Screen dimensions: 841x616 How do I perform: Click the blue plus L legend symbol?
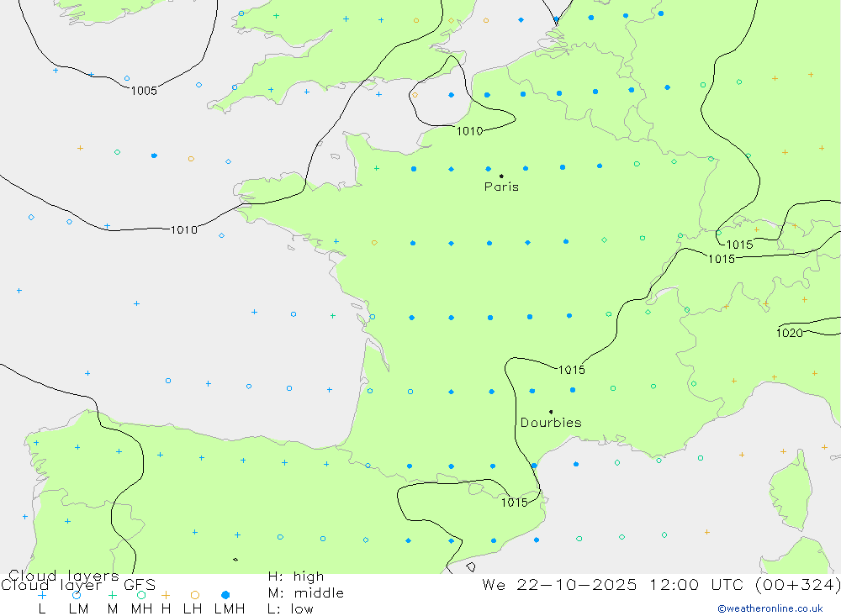tap(42, 595)
